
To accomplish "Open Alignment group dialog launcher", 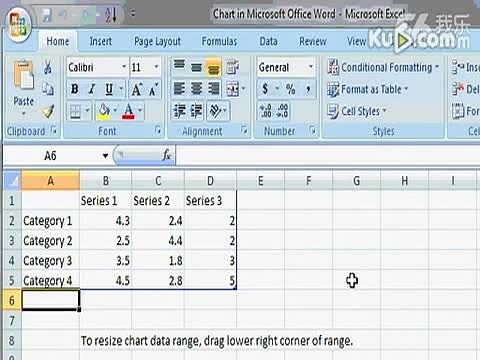I will click(x=244, y=130).
